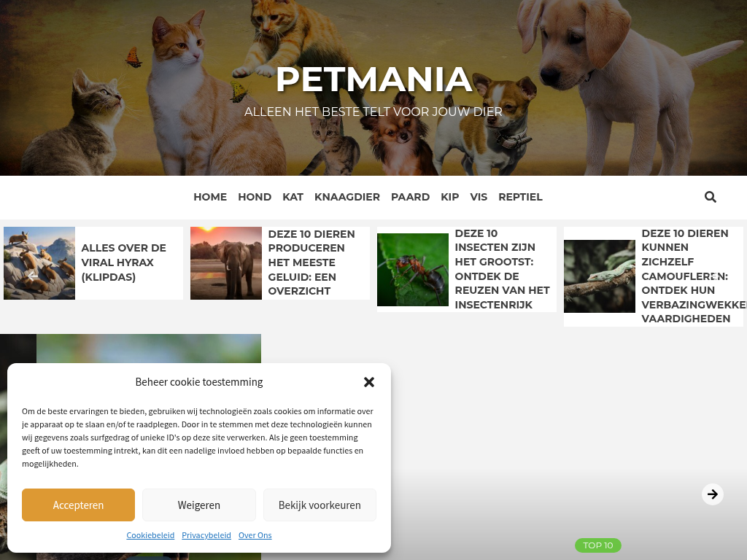Close the cookie consent dialog

pos(368,382)
